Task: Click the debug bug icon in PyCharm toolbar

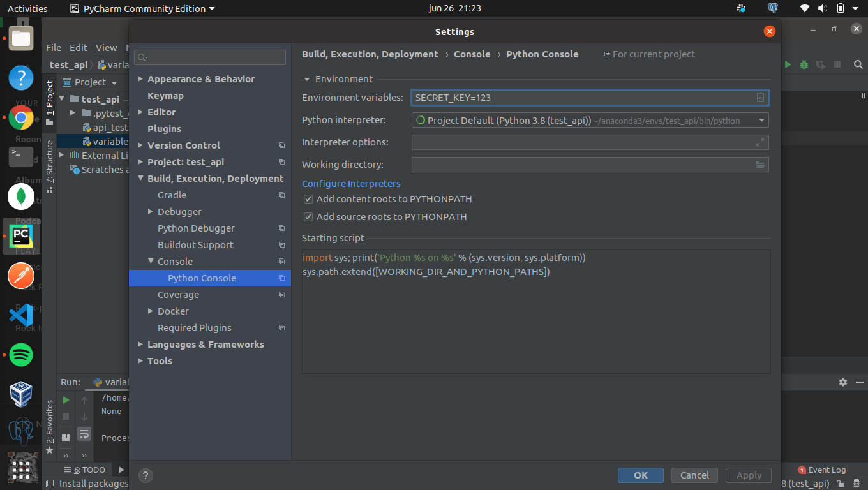Action: [x=804, y=64]
